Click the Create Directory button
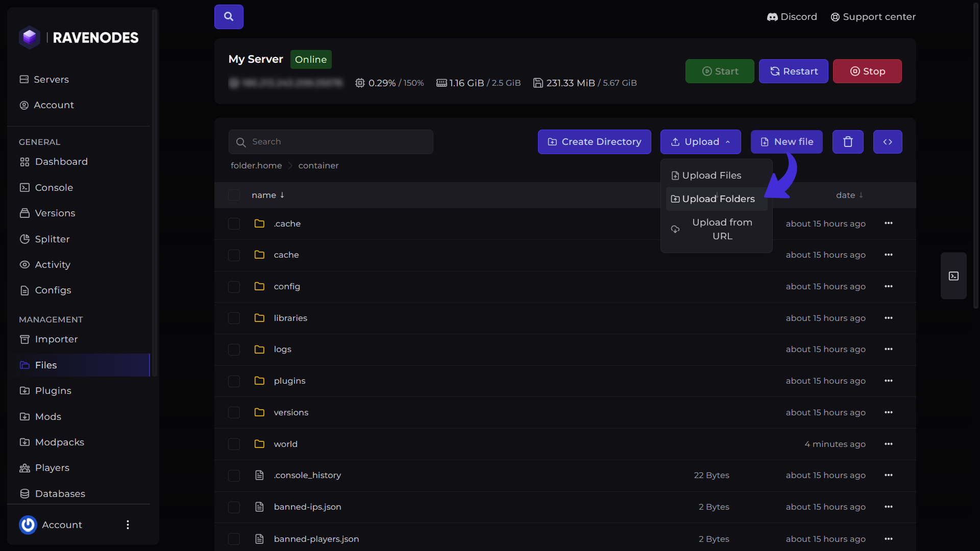The width and height of the screenshot is (980, 551). coord(594,142)
